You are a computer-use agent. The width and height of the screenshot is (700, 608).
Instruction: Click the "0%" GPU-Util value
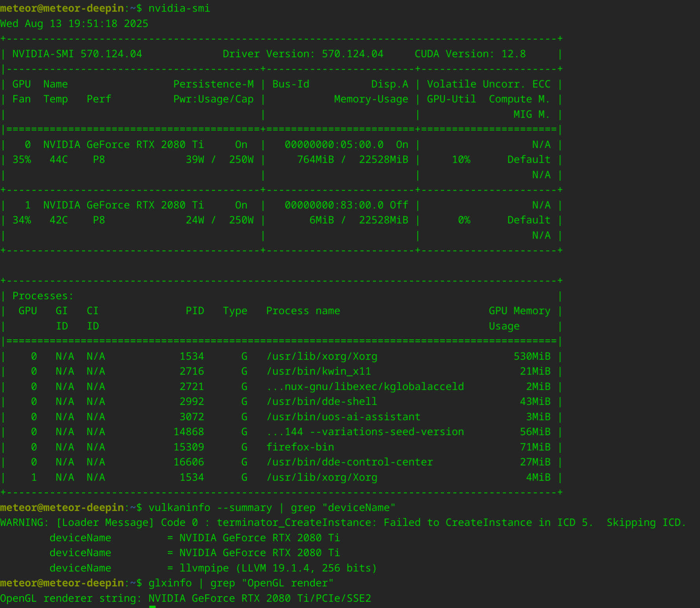point(464,220)
